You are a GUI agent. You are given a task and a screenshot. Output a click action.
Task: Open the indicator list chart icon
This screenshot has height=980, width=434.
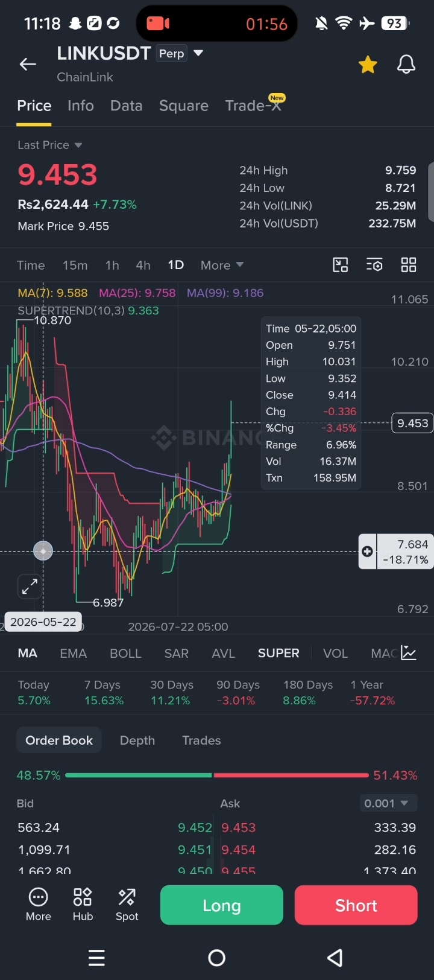tap(409, 653)
